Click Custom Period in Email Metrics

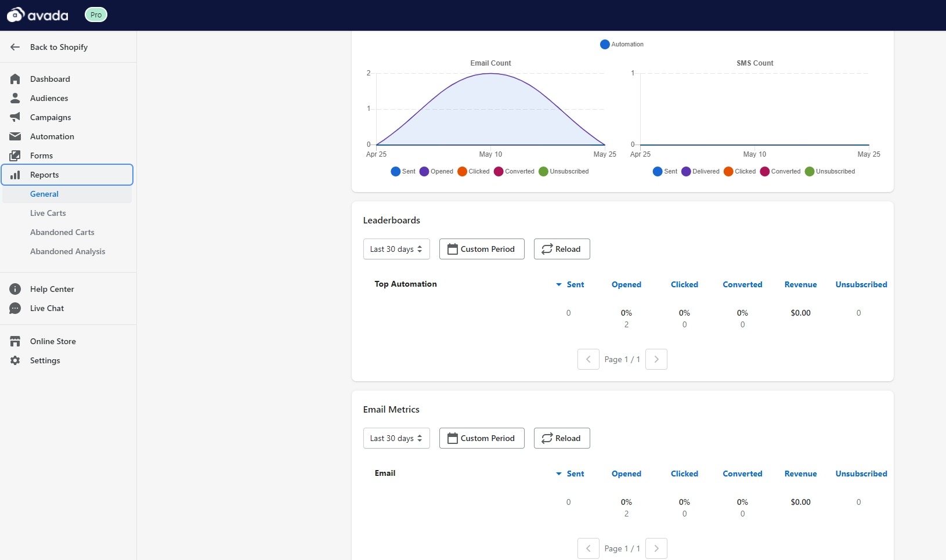pyautogui.click(x=481, y=438)
